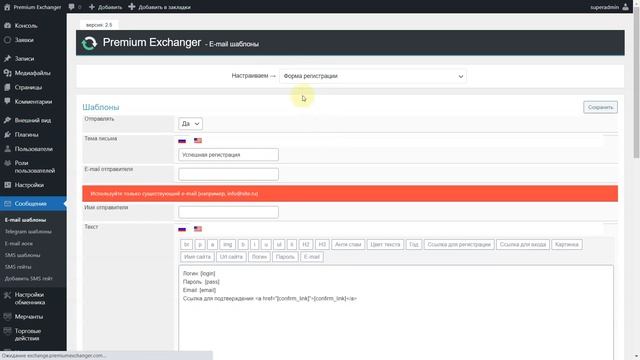The width and height of the screenshot is (640, 360).
Task: Click the 'Картинка' tag button
Action: tap(567, 244)
